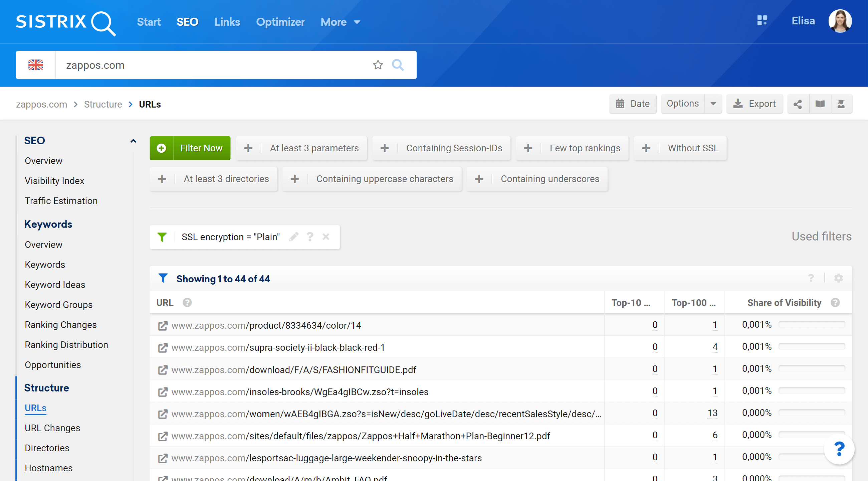Open external link icon for women/wAEB4gIBGA.zso URL
The image size is (868, 481).
(x=163, y=414)
